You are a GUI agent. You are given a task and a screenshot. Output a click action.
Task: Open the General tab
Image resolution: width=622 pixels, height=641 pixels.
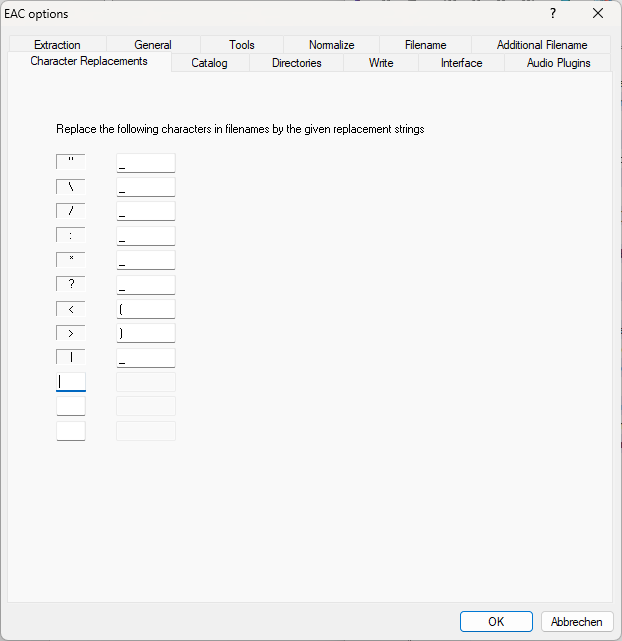pos(153,45)
